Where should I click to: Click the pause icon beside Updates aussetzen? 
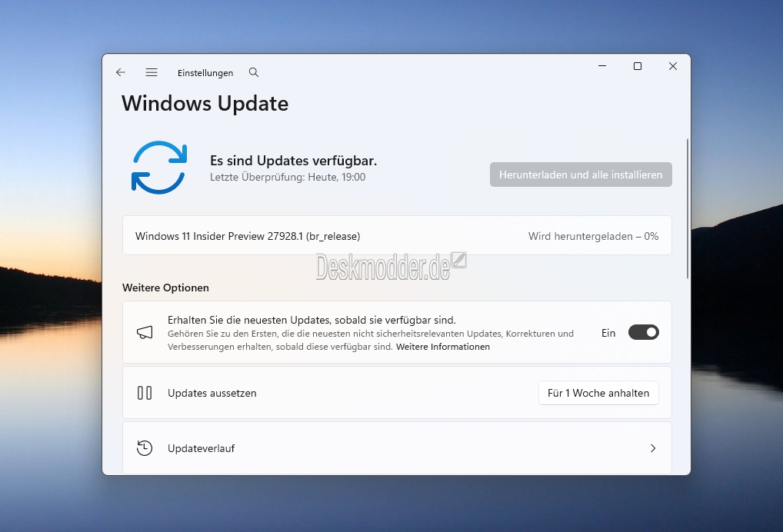(x=145, y=393)
